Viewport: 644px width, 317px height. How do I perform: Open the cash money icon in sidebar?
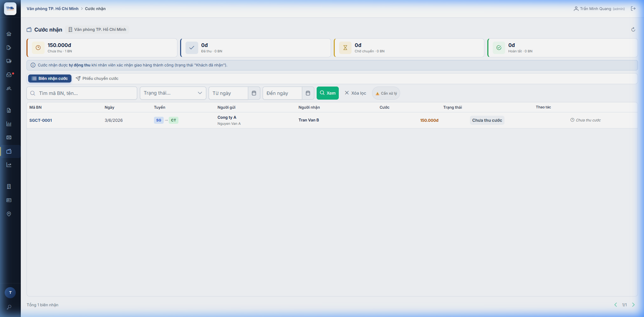[x=9, y=138]
